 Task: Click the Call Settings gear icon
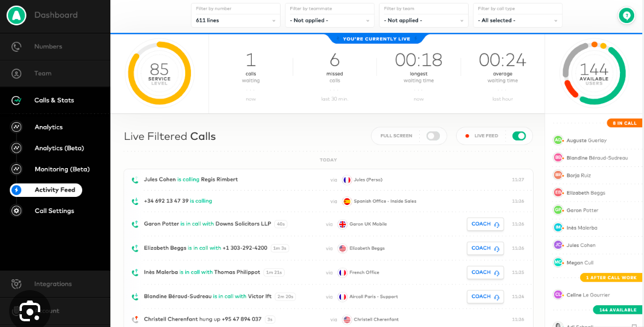[17, 211]
